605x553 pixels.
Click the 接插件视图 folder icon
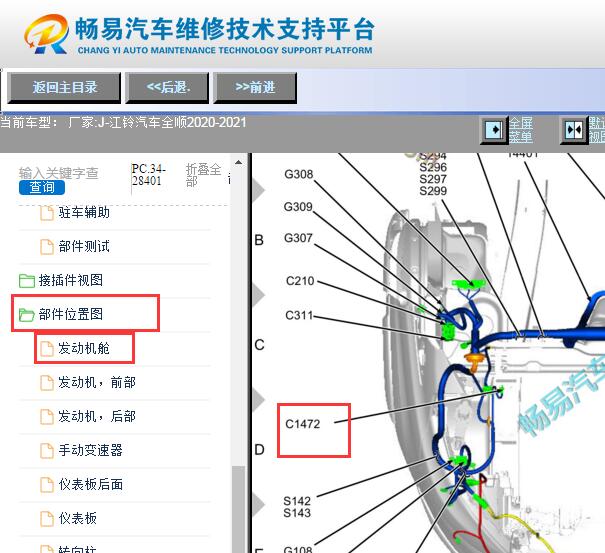click(27, 281)
